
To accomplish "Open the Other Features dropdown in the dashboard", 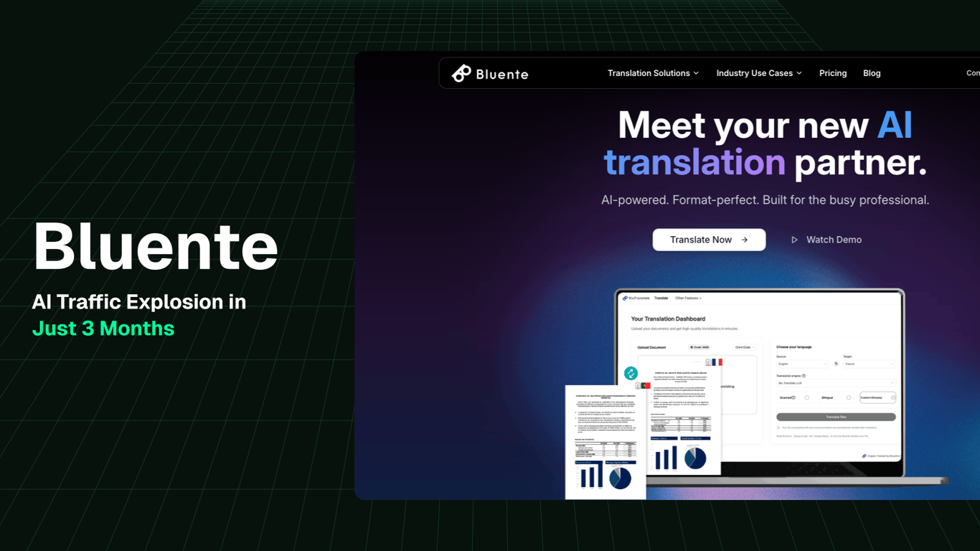I will 688,298.
